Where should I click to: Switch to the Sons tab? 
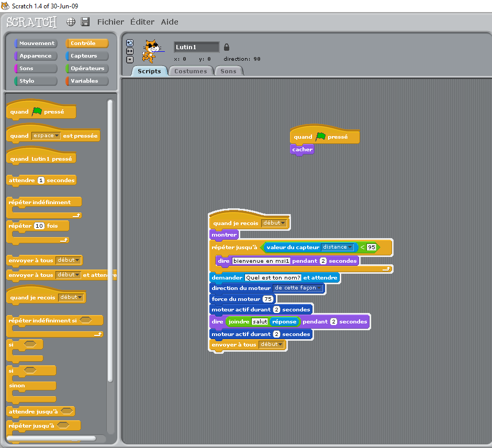(x=228, y=71)
